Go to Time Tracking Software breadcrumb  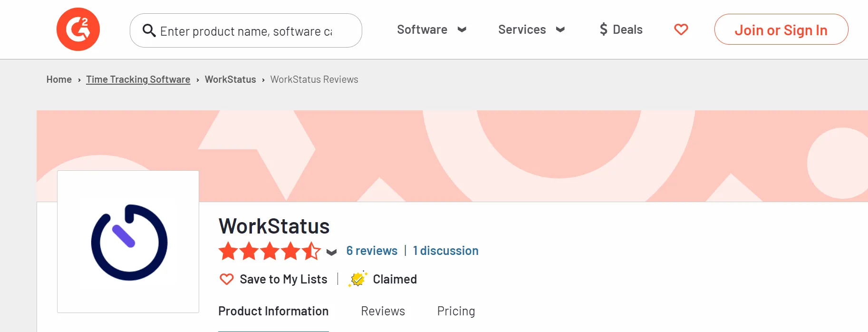138,79
